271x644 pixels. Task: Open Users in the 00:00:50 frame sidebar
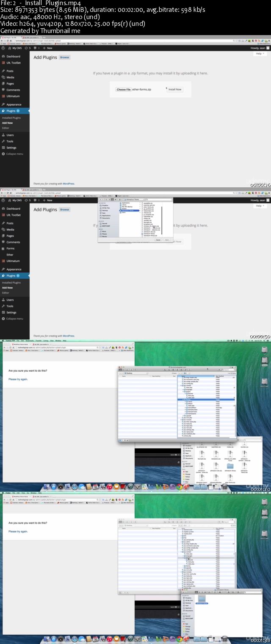10,300
